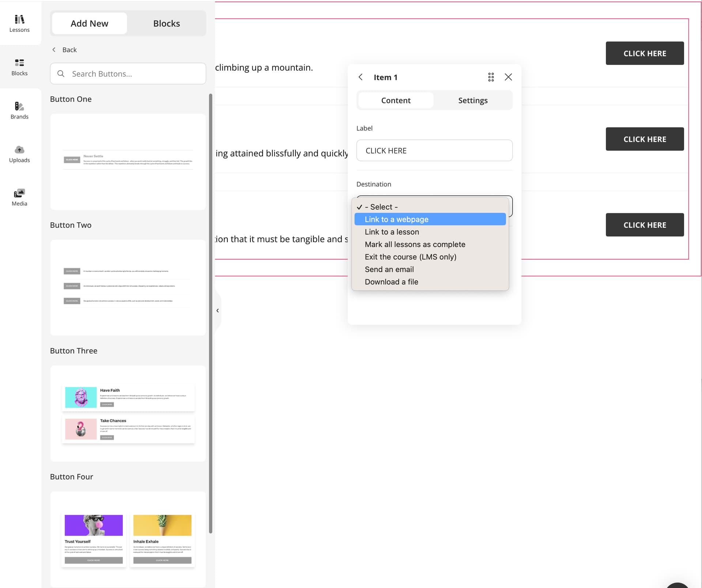Open the Media sidebar icon
This screenshot has height=588, width=702.
point(19,197)
